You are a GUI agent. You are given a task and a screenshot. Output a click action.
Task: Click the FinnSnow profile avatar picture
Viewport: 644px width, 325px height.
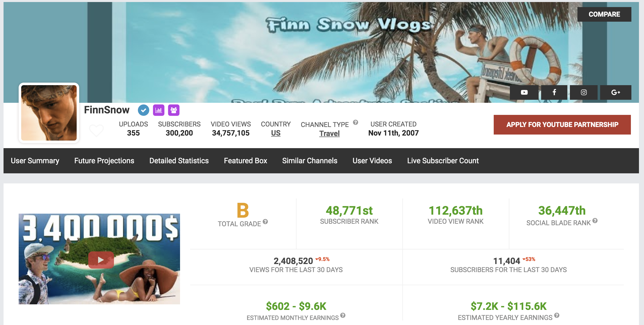coord(49,113)
